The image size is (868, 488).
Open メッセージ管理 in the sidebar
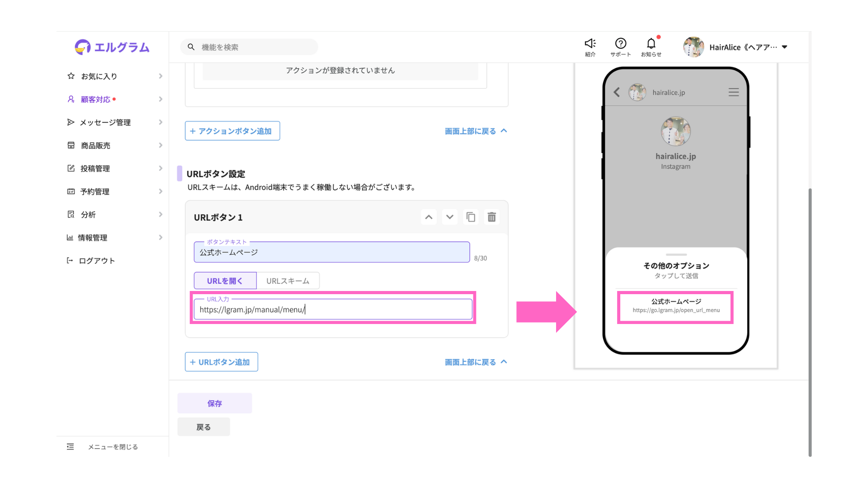pos(105,122)
